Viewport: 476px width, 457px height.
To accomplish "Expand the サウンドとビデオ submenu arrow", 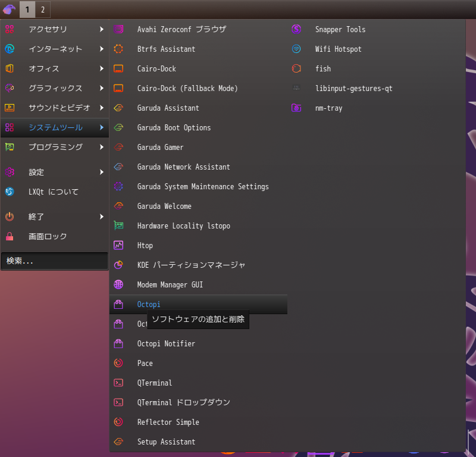I will tap(102, 108).
